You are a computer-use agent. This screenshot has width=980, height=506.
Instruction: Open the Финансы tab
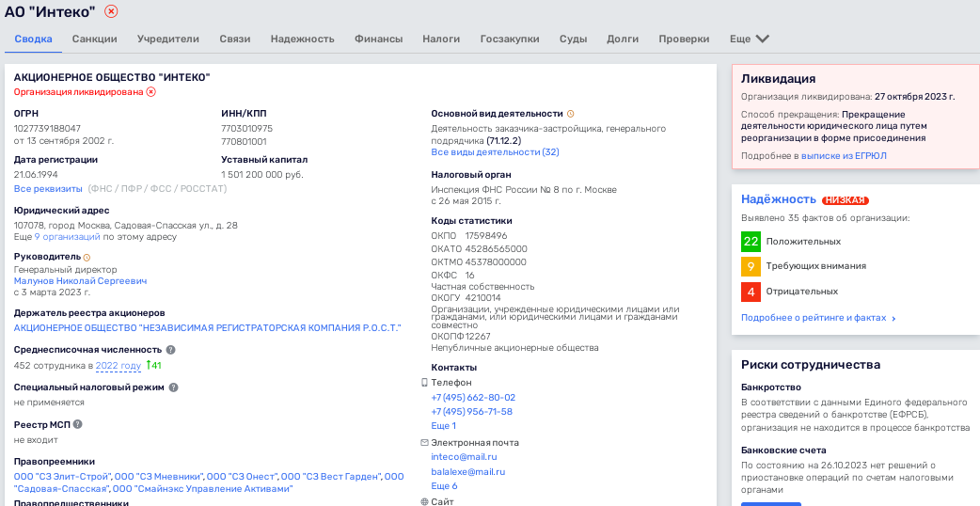pyautogui.click(x=379, y=39)
